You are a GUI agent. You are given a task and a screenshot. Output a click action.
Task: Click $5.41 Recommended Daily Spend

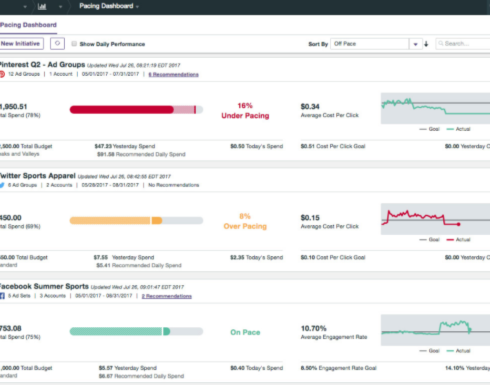point(139,265)
